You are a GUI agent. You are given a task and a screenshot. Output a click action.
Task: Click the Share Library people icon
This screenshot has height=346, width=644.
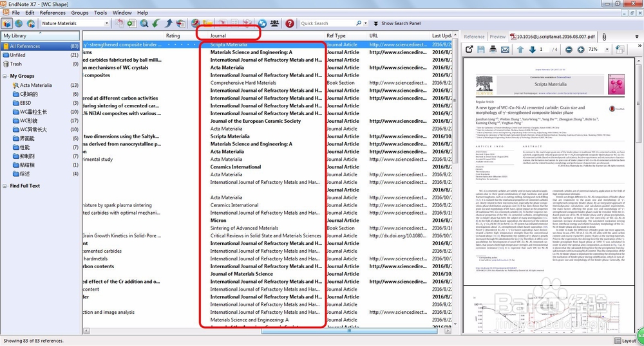[274, 23]
